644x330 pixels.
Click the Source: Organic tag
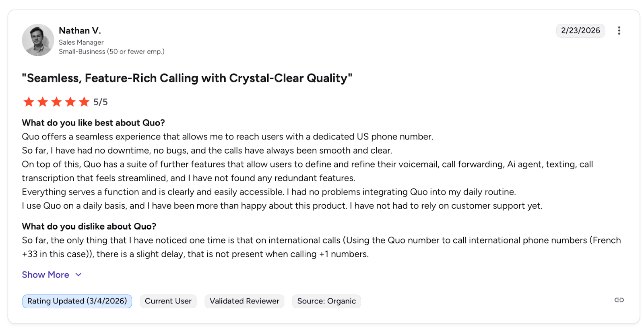[326, 301]
